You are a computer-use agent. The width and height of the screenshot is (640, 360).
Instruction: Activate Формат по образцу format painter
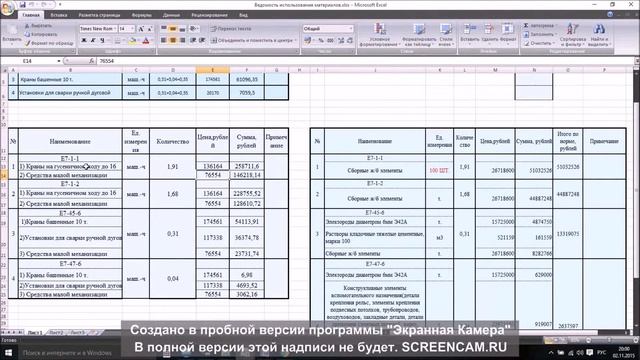click(x=49, y=43)
